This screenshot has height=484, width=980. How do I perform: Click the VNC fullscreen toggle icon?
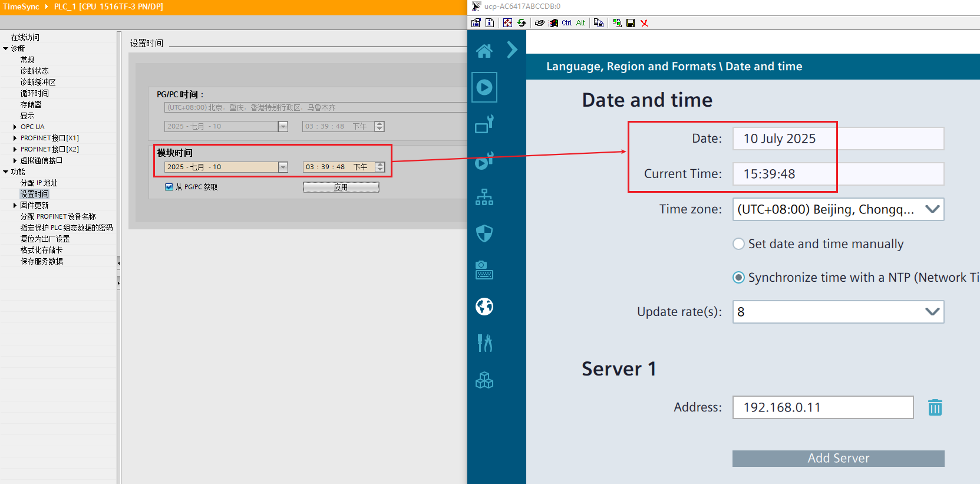507,23
